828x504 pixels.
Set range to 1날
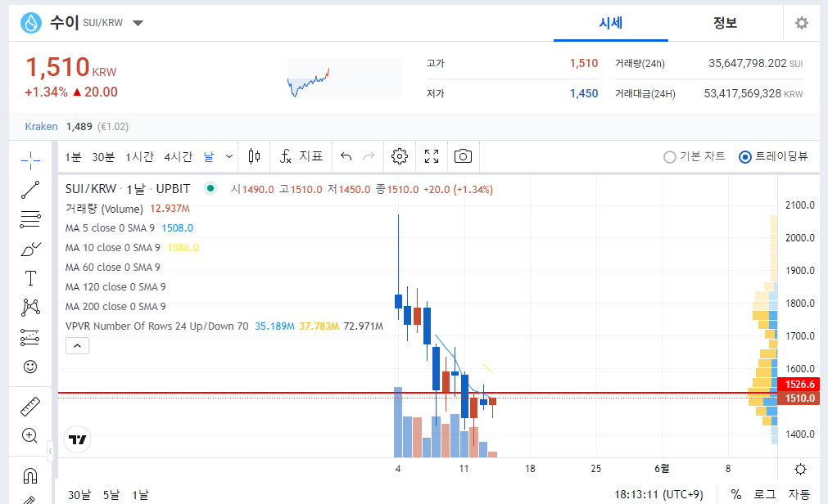pos(141,494)
